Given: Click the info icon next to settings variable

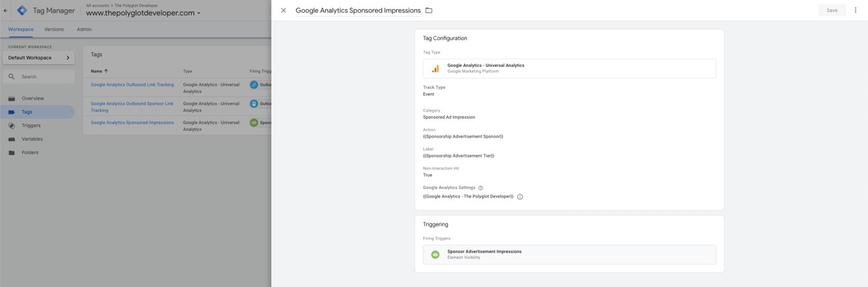Looking at the screenshot, I should pyautogui.click(x=520, y=197).
